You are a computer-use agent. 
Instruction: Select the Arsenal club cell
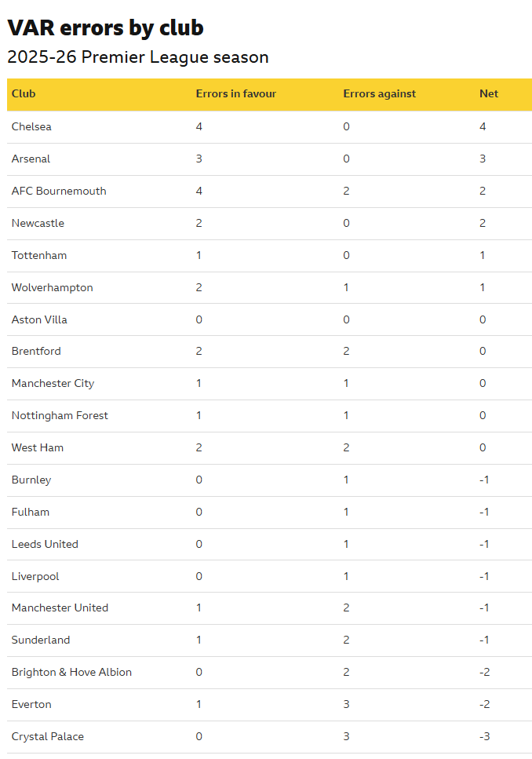31,159
